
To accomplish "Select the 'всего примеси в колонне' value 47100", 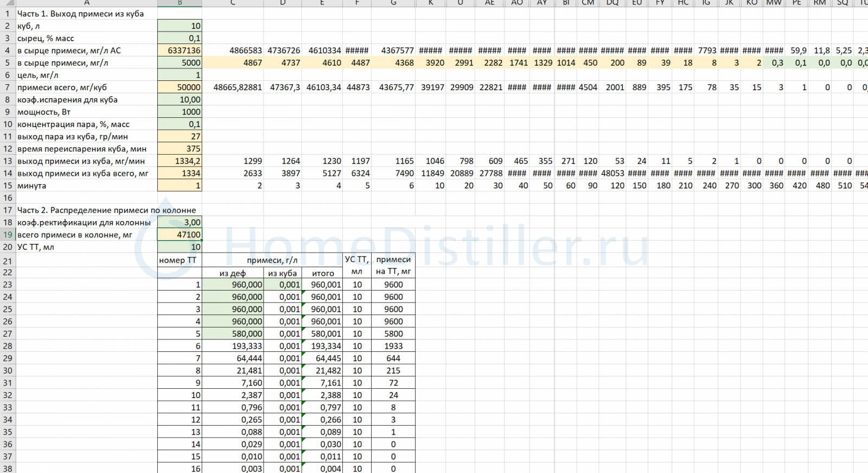I will [180, 235].
